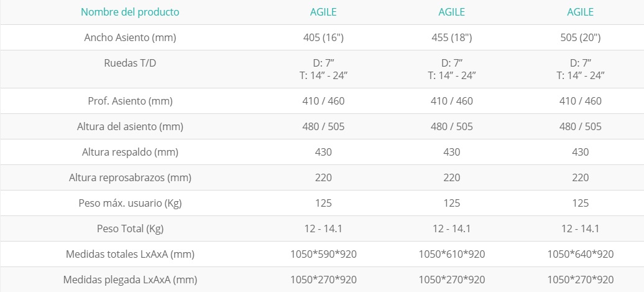Click the 1050*640*920 total dimensions value
Image resolution: width=644 pixels, height=292 pixels.
tap(581, 254)
